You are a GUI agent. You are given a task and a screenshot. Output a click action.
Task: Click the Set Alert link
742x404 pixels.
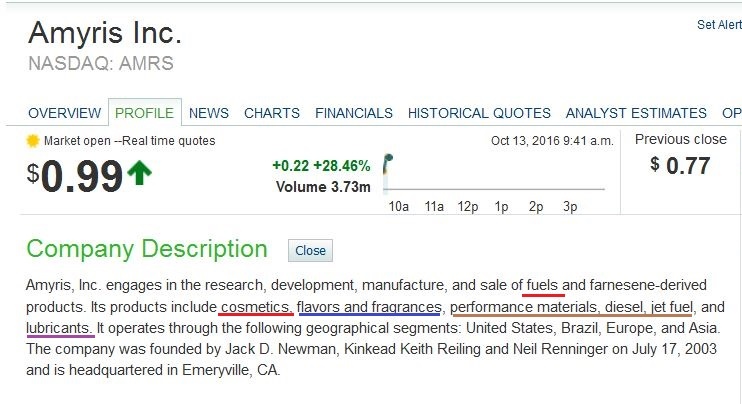click(719, 25)
